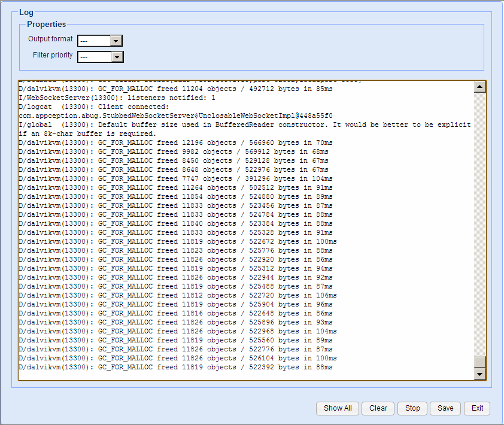504x425 pixels.
Task: Stop the log capture
Action: [412, 408]
